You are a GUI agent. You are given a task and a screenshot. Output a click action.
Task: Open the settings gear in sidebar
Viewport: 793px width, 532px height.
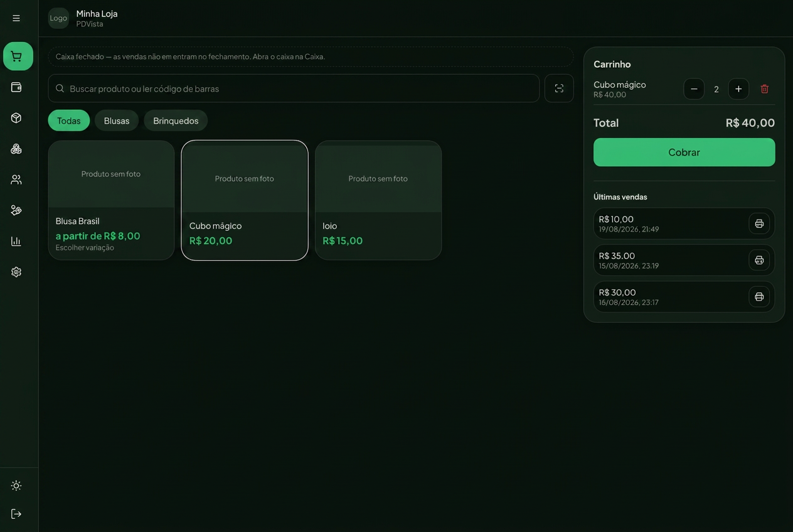[x=16, y=272]
